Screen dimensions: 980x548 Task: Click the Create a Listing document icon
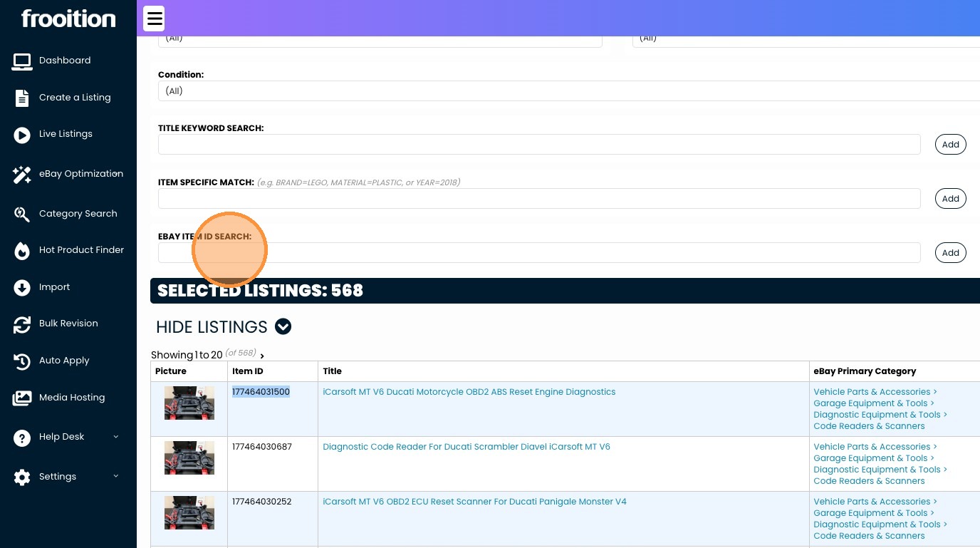tap(22, 98)
